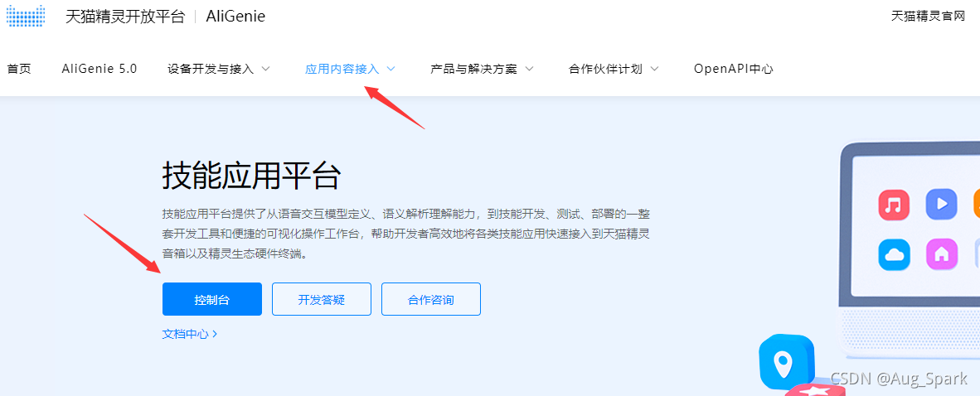Click the blue 控制台 button
The width and height of the screenshot is (980, 396).
click(x=212, y=299)
